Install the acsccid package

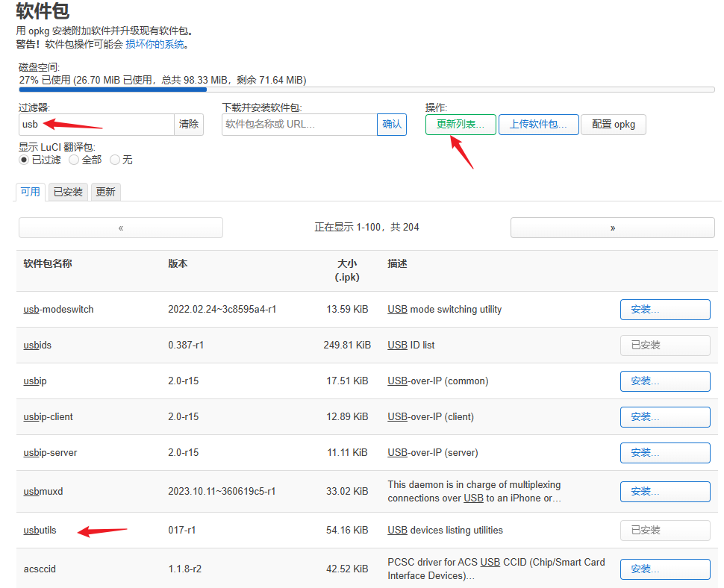pyautogui.click(x=664, y=569)
